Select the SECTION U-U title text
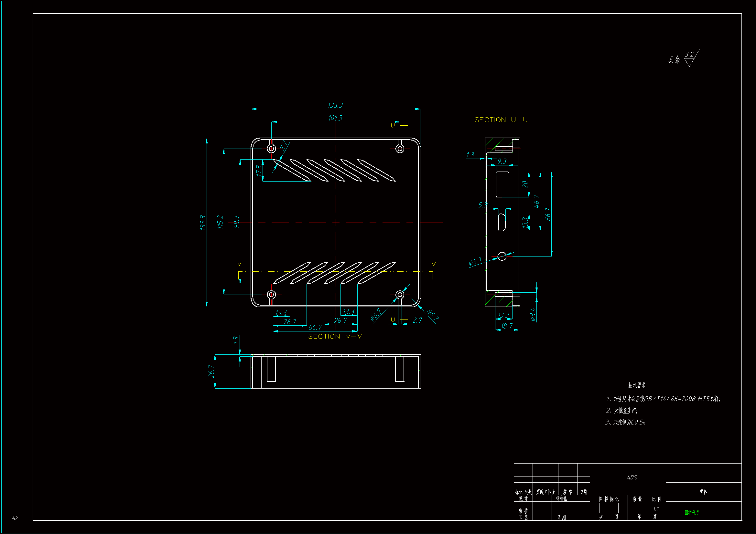 click(x=501, y=120)
